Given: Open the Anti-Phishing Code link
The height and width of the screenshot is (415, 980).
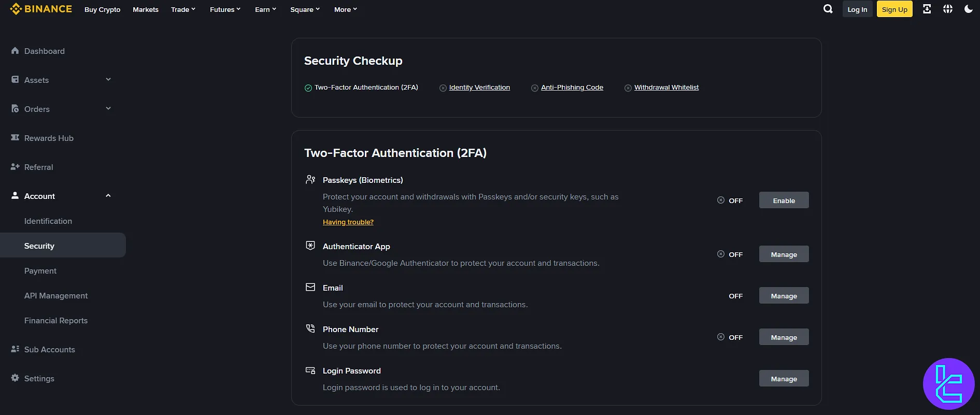Looking at the screenshot, I should 572,88.
